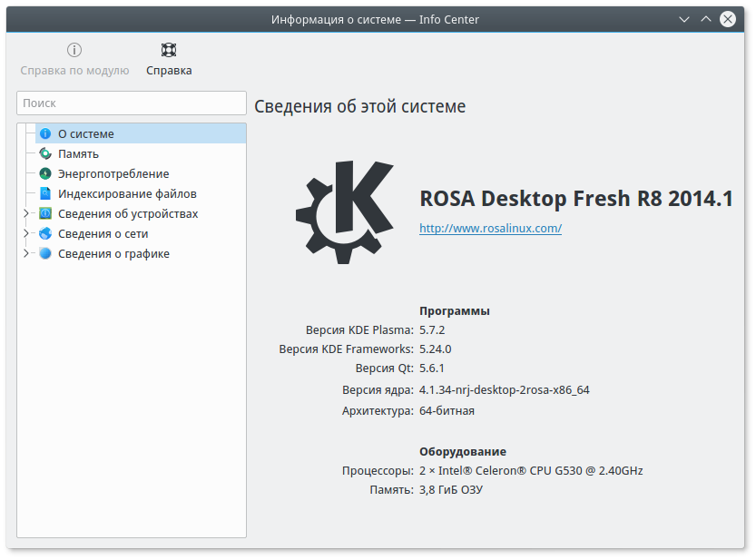Select the Сведения о графике item
This screenshot has width=756, height=560.
coord(113,254)
